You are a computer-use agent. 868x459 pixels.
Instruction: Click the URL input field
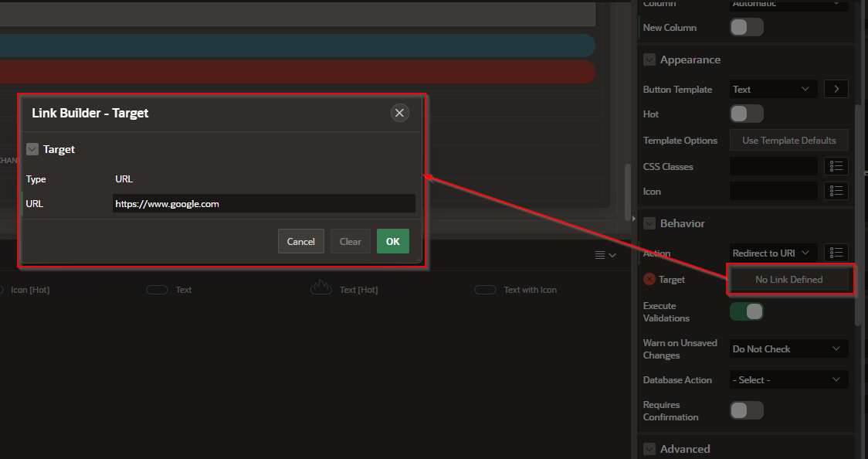coord(263,204)
